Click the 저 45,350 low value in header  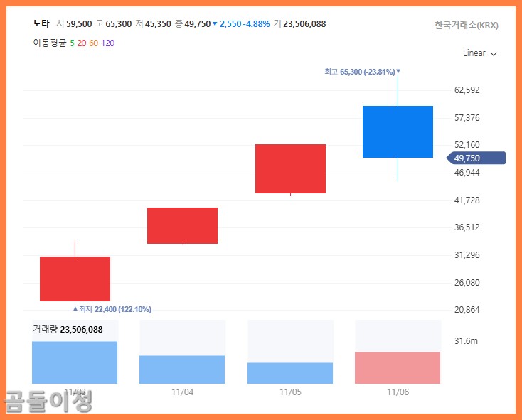point(153,24)
